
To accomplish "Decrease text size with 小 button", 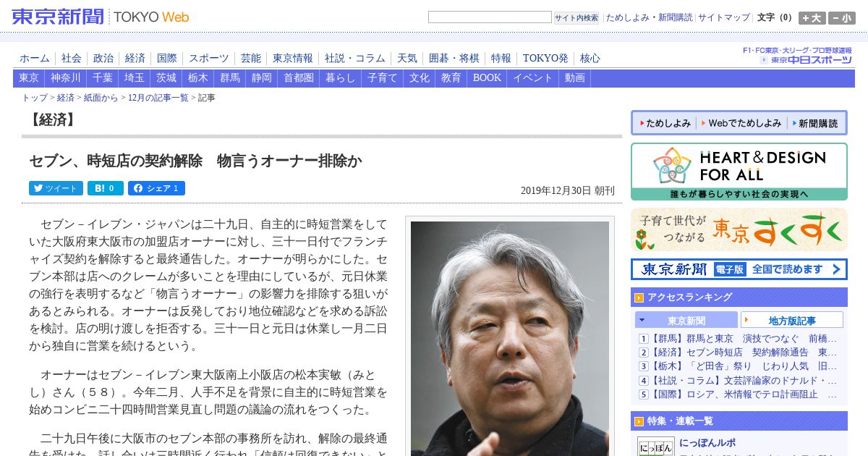I will tap(842, 18).
